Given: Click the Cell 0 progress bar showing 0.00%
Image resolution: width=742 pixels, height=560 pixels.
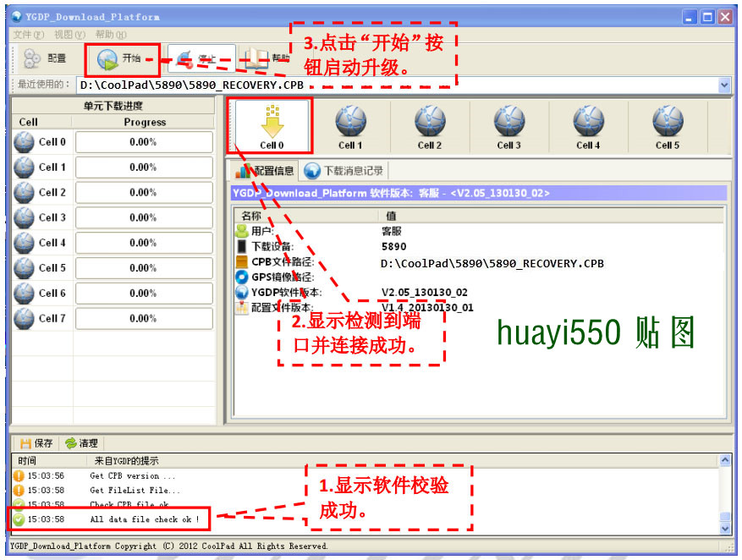Looking at the screenshot, I should [x=144, y=142].
